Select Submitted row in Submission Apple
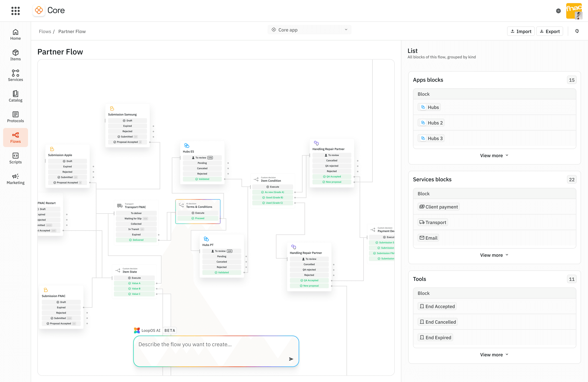The image size is (588, 382). 67,177
